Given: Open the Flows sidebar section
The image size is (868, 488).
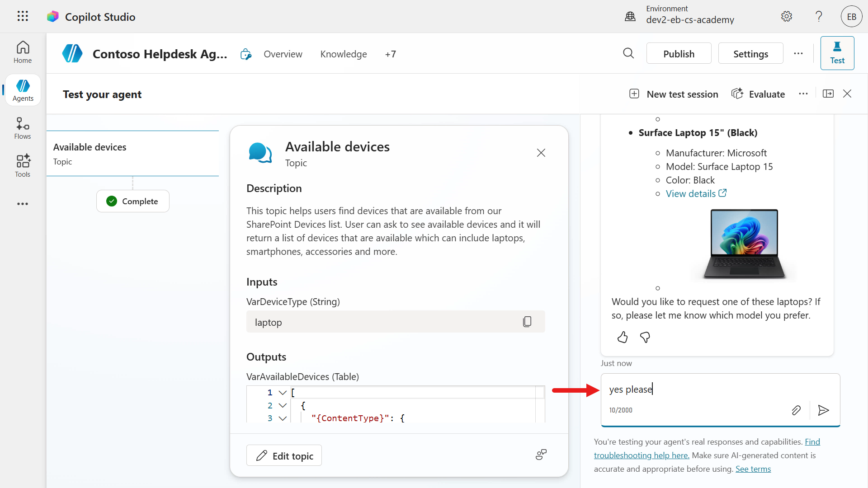Looking at the screenshot, I should point(23,128).
